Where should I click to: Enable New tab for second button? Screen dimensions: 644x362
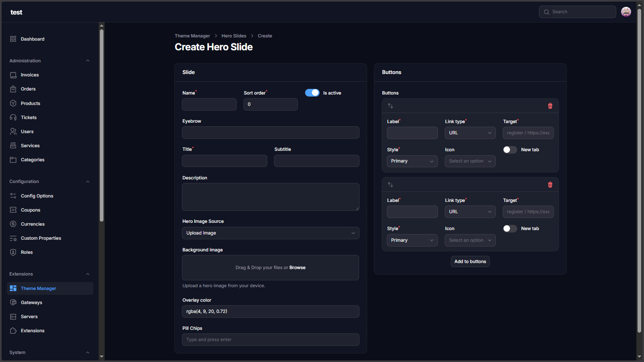click(510, 228)
